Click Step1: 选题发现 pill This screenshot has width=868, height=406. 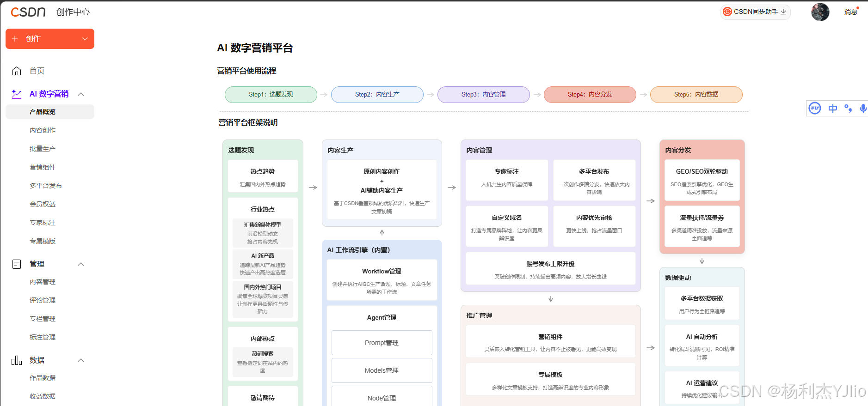pyautogui.click(x=271, y=95)
